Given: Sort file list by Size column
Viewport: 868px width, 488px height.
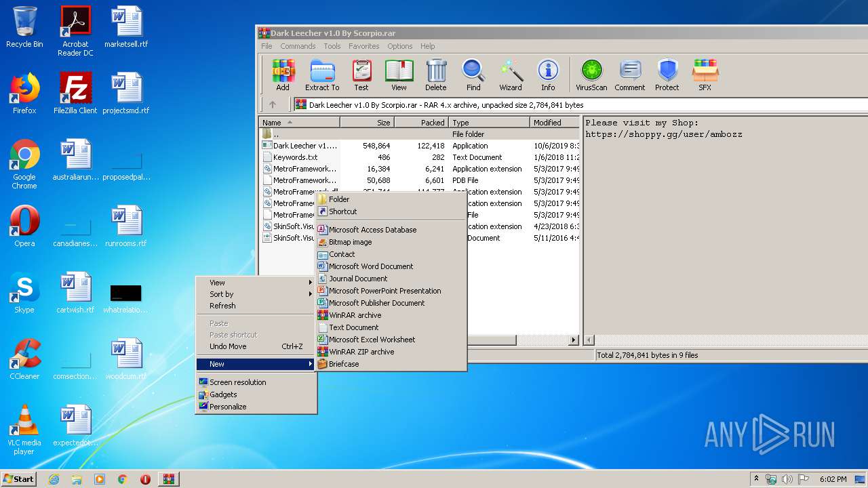Looking at the screenshot, I should pos(367,123).
